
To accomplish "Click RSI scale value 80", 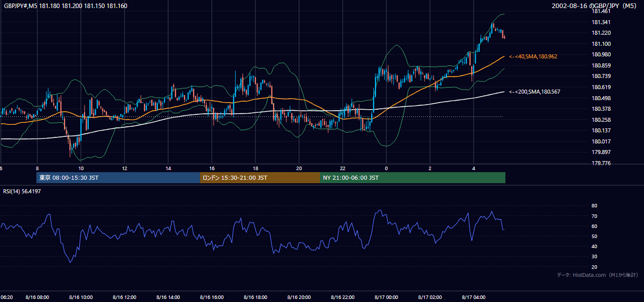I will [594, 206].
